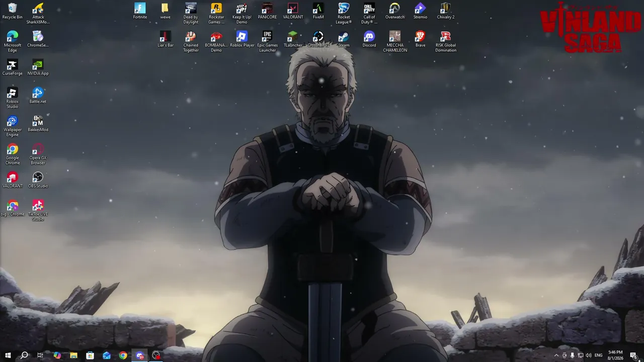This screenshot has width=644, height=362.
Task: Launch the Stremio desktop shortcut
Action: coord(420,11)
